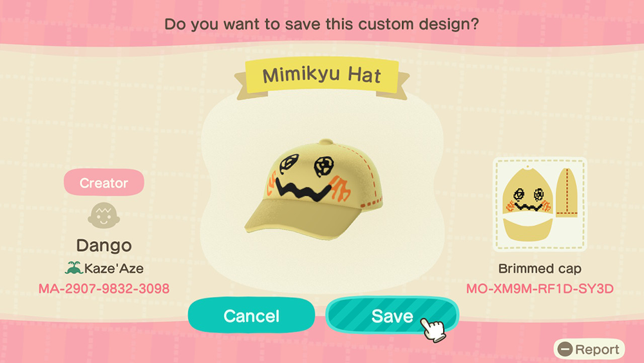Click the flat brimmed cap pattern thumbnail

[x=540, y=204]
